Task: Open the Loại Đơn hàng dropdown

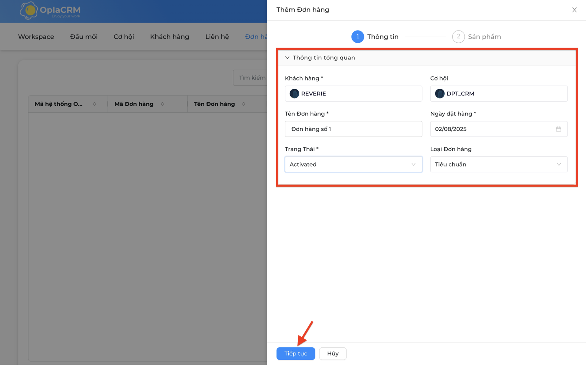Action: click(x=499, y=164)
